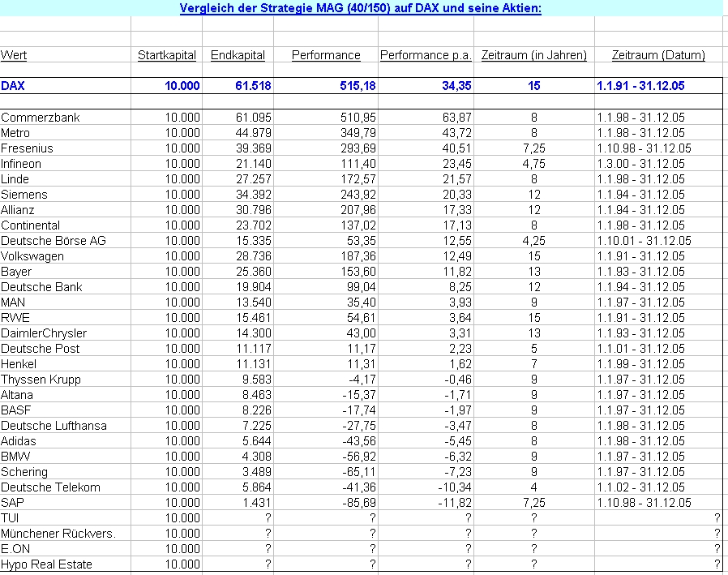Click DaimlerChrysler Endkapital 14.300
This screenshot has height=575, width=728.
coord(253,333)
